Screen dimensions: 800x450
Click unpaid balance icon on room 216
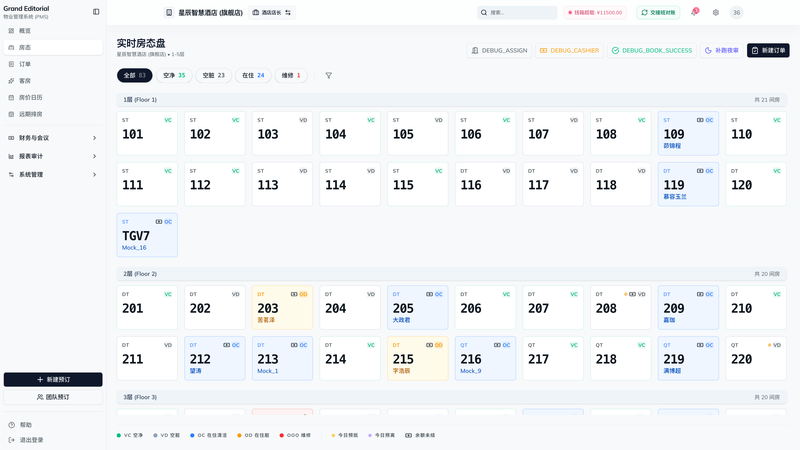(x=497, y=345)
